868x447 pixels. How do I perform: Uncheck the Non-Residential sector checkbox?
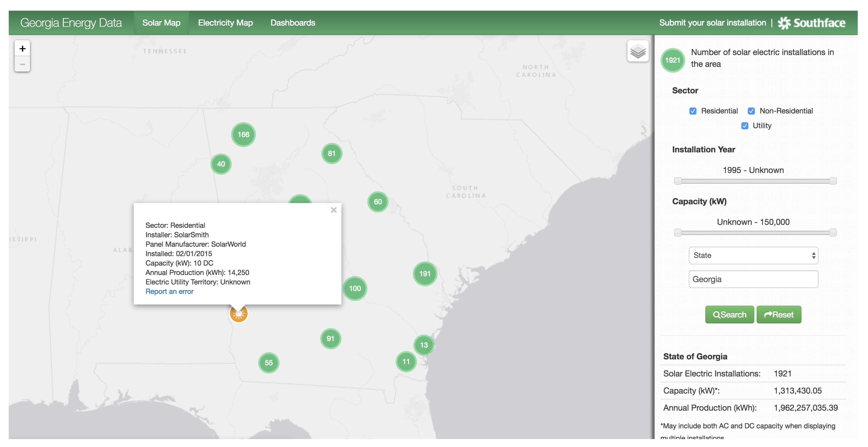[x=751, y=111]
